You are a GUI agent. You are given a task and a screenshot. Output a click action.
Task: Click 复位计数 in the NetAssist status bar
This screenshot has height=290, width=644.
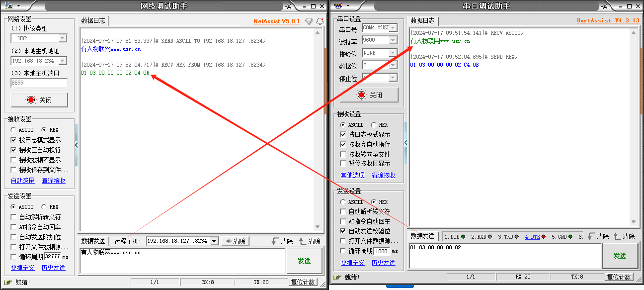click(x=303, y=282)
